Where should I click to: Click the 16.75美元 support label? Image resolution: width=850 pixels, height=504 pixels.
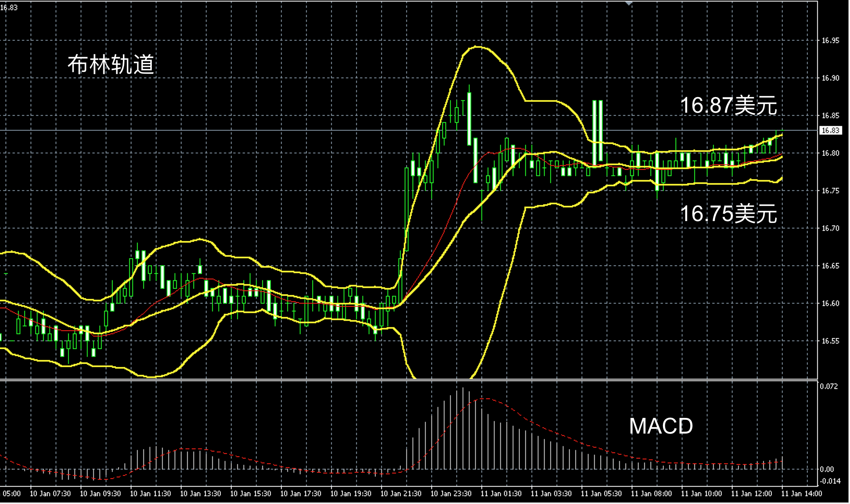(728, 214)
